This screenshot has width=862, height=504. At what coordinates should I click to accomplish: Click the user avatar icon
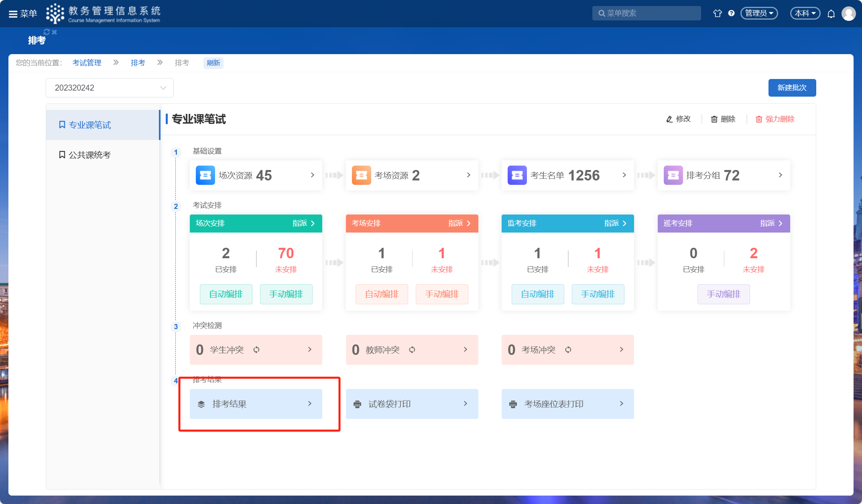848,14
